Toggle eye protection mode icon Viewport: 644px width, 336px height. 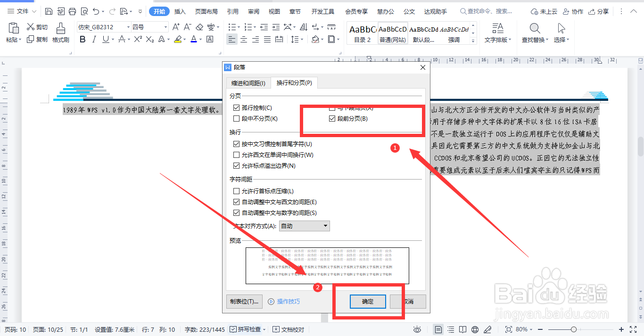417,329
